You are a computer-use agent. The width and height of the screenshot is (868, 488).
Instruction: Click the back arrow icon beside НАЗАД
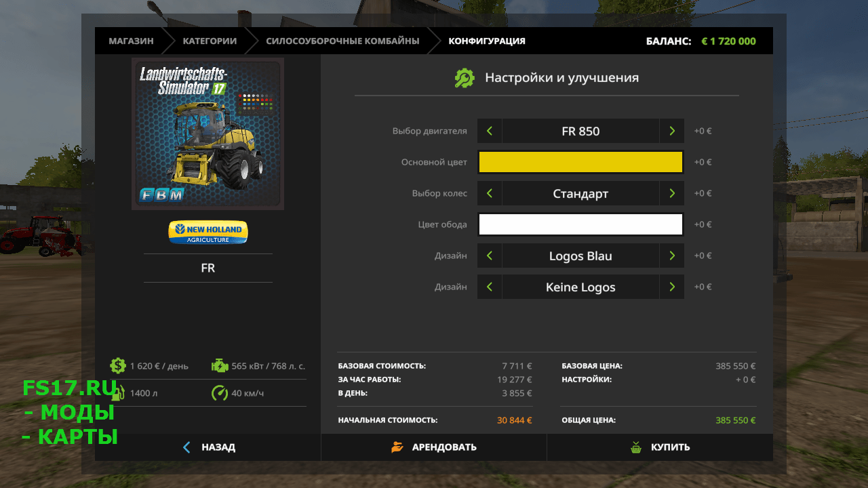coord(187,447)
